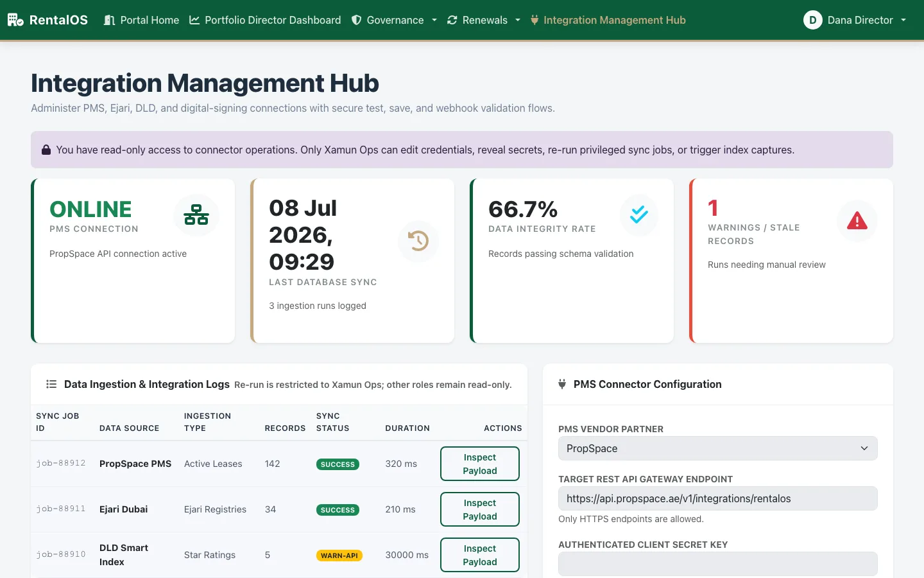This screenshot has width=924, height=578.
Task: Go to Integration Management Hub tab
Action: pyautogui.click(x=608, y=20)
